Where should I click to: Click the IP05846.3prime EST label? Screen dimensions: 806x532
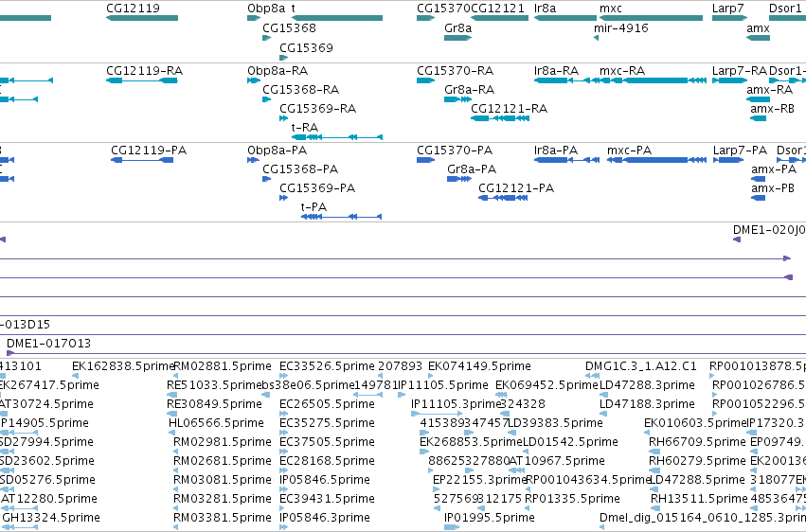[x=324, y=518]
